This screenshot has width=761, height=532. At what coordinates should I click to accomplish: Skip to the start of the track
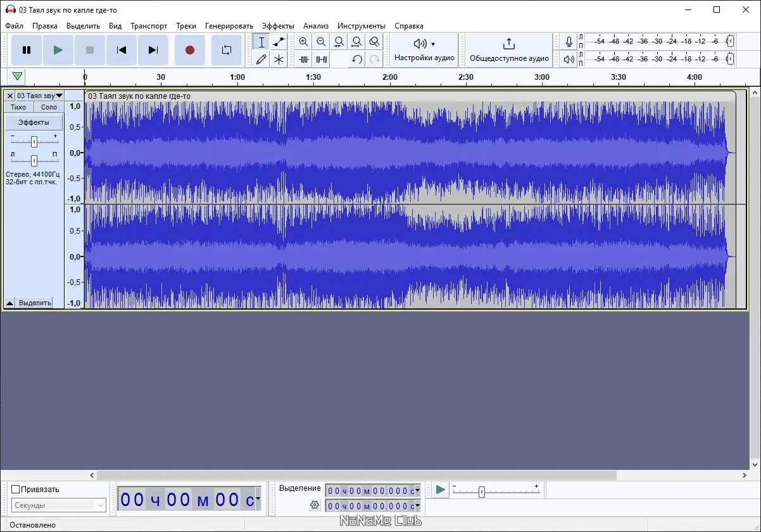click(122, 50)
